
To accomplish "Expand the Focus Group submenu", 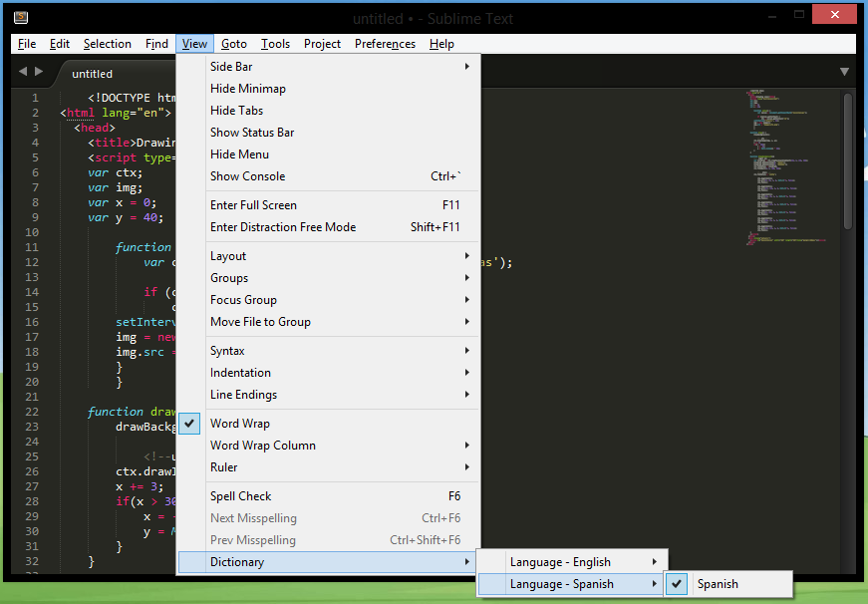I will (x=329, y=300).
